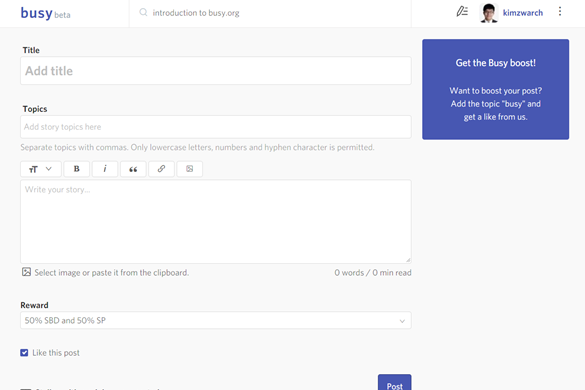Viewport: 585px width, 390px height.
Task: Insert a link with the chain icon
Action: coord(161,169)
